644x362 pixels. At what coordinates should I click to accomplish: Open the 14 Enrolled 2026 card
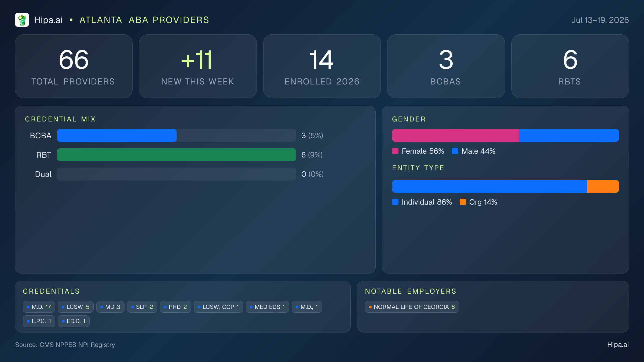(322, 66)
